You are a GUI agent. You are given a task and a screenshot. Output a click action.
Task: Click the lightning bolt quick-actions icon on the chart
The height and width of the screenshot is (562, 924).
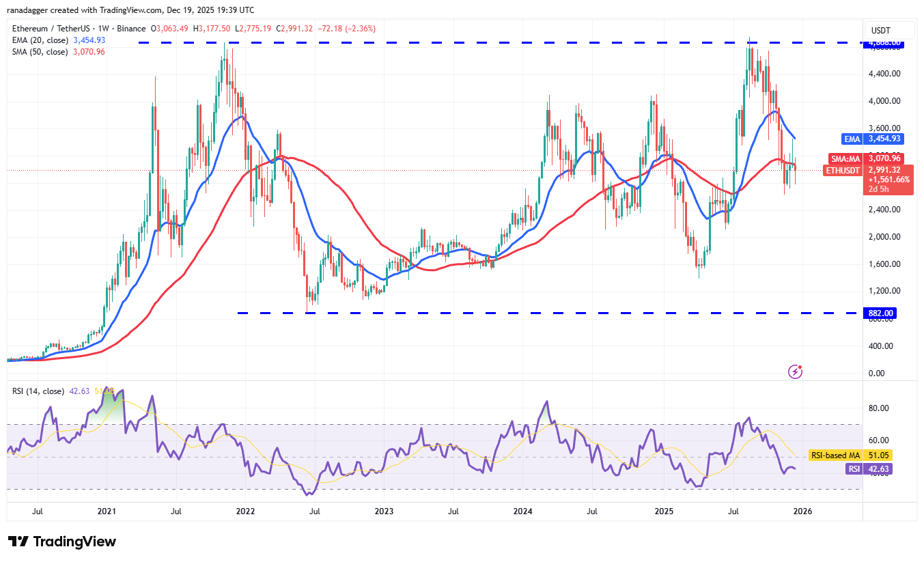tap(794, 371)
